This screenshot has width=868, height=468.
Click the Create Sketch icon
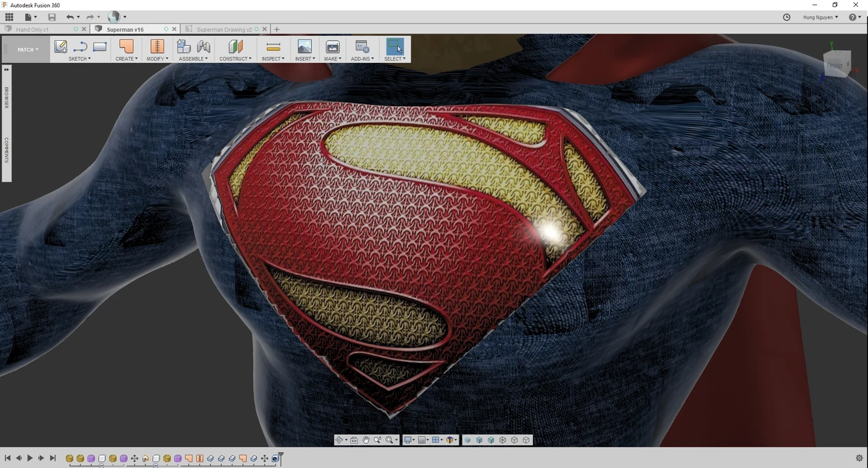click(x=61, y=46)
